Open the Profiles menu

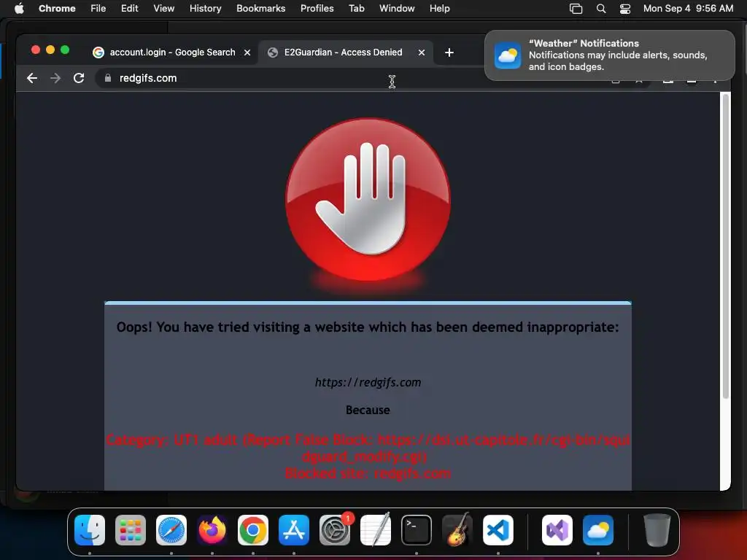click(317, 9)
